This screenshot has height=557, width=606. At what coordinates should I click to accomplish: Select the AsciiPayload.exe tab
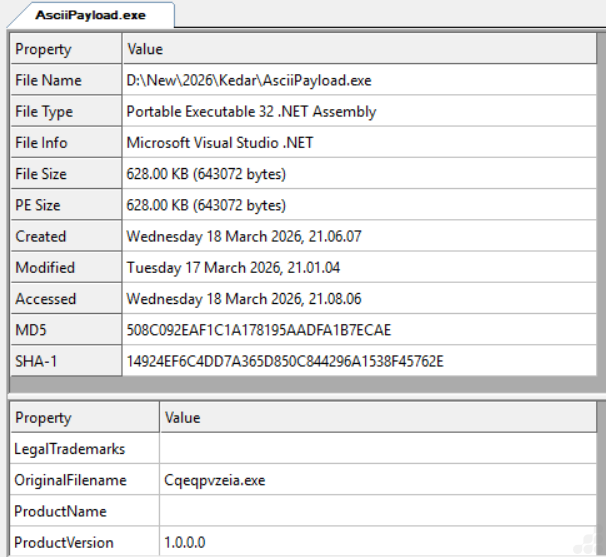click(90, 15)
